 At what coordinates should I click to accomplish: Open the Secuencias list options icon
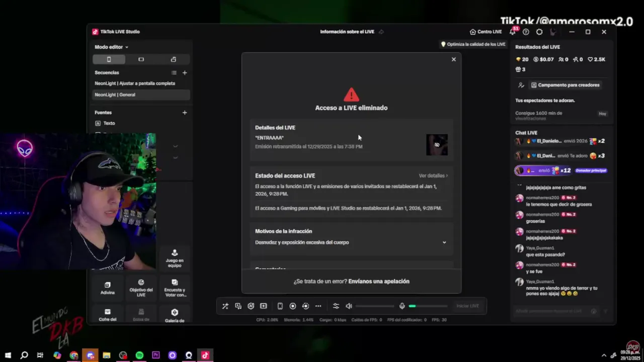tap(174, 72)
